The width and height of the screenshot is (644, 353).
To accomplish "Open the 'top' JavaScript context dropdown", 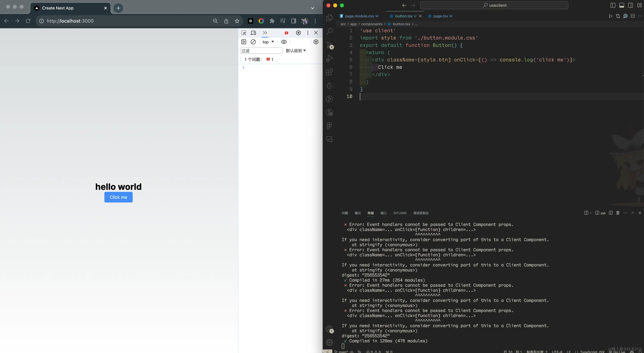I will tap(268, 42).
